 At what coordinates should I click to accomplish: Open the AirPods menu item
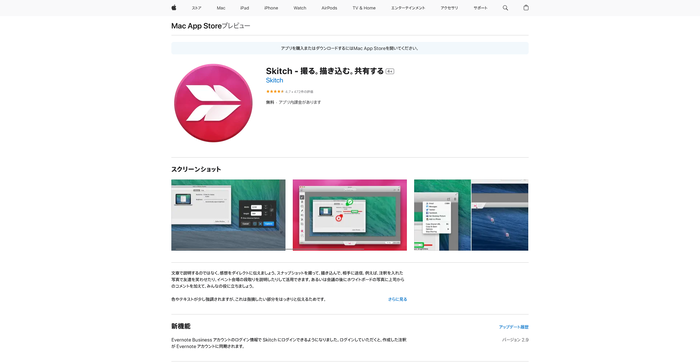[329, 8]
